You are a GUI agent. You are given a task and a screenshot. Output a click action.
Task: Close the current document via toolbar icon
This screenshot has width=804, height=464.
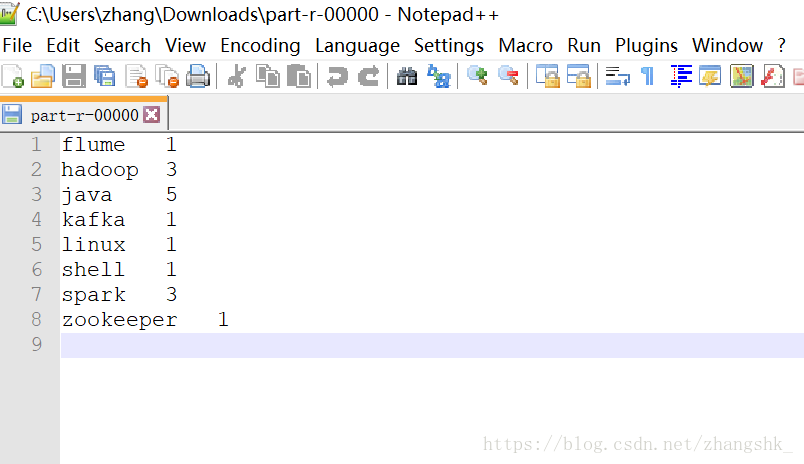[136, 76]
